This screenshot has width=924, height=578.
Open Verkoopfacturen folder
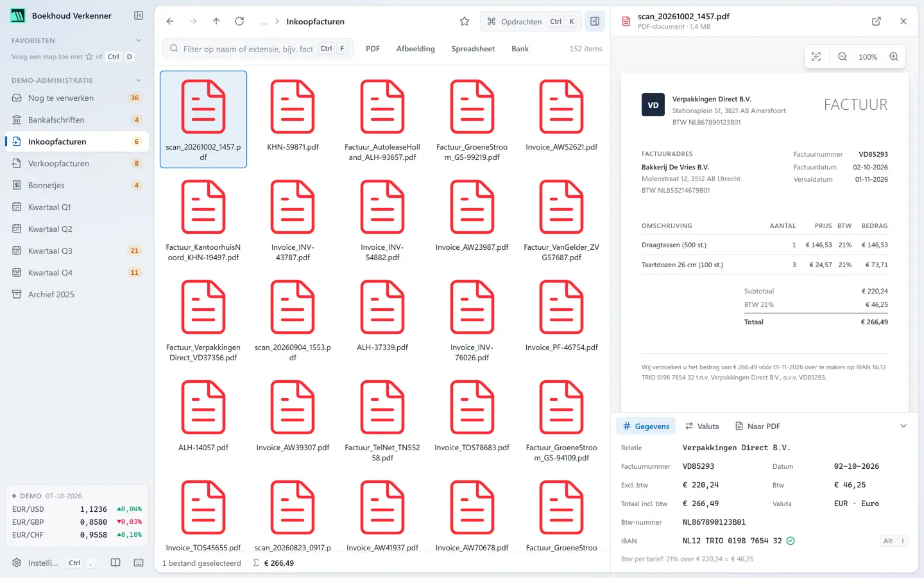tap(77, 163)
